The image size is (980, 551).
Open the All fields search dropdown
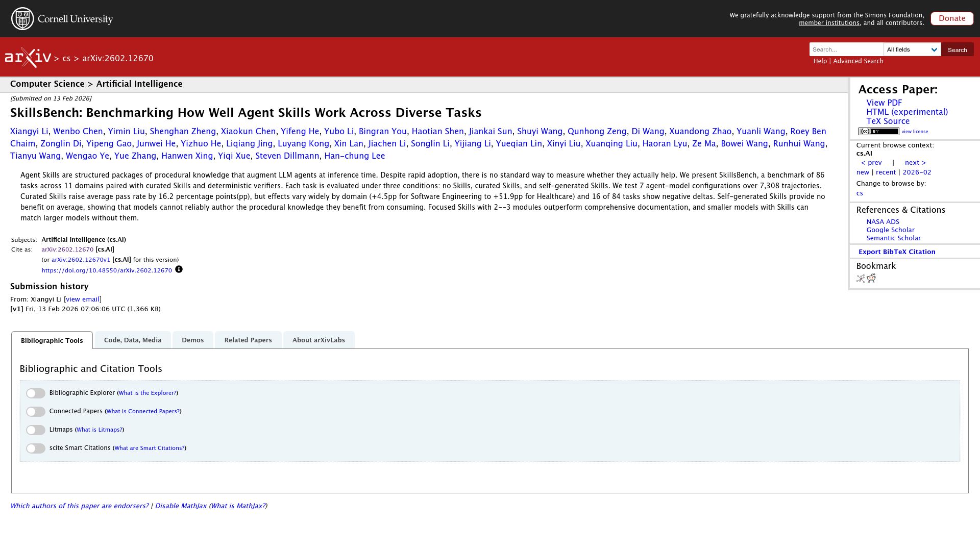(912, 49)
